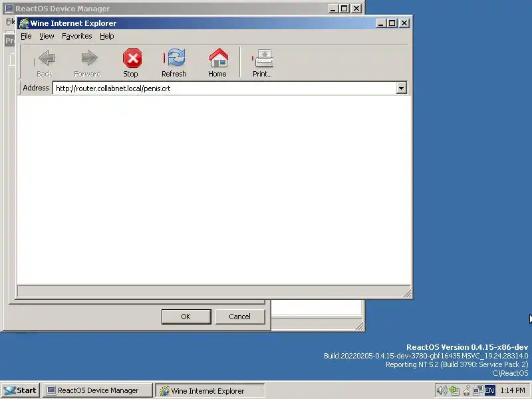
Task: Open the Favorites menu
Action: 77,36
